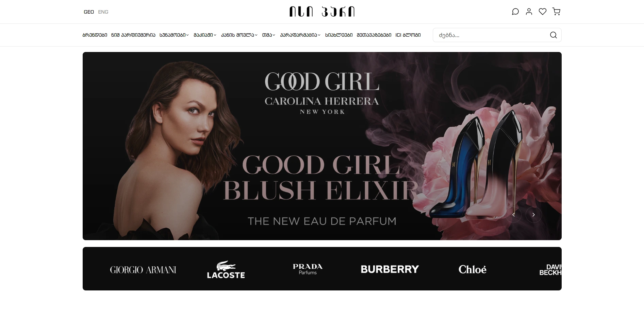Click the Good Girl Blush Elixir banner
This screenshot has width=644, height=321.
click(322, 146)
